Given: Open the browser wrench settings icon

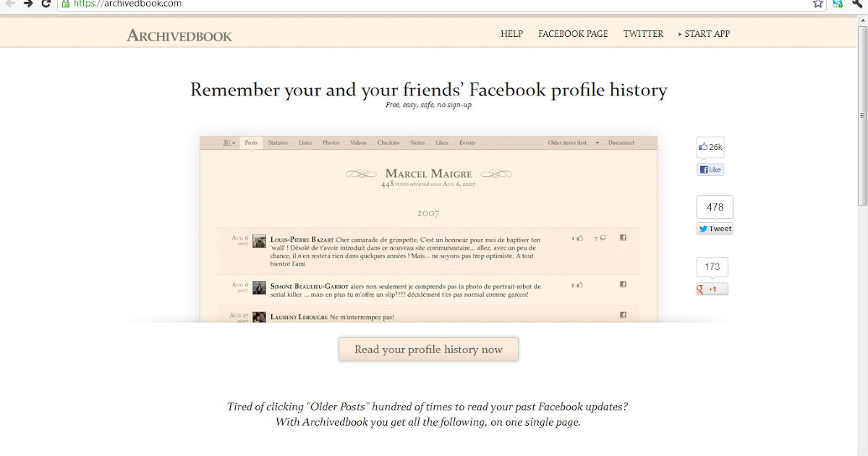Looking at the screenshot, I should pyautogui.click(x=858, y=4).
